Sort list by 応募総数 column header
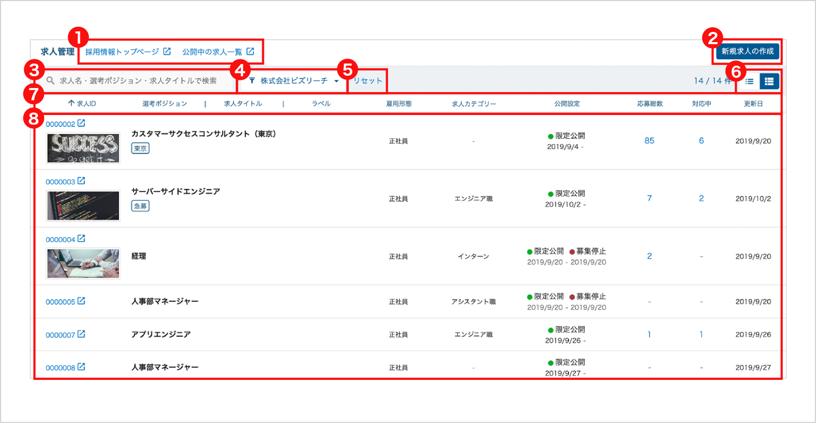Image resolution: width=816 pixels, height=423 pixels. 649,104
